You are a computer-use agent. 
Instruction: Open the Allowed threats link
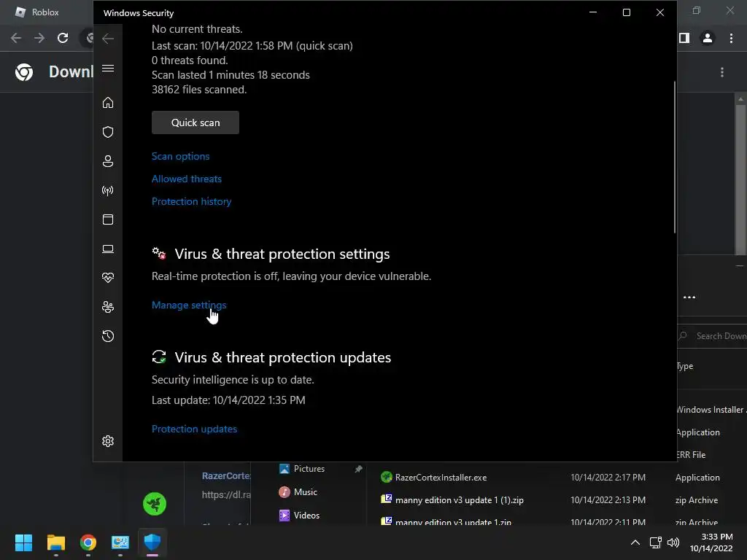point(186,179)
